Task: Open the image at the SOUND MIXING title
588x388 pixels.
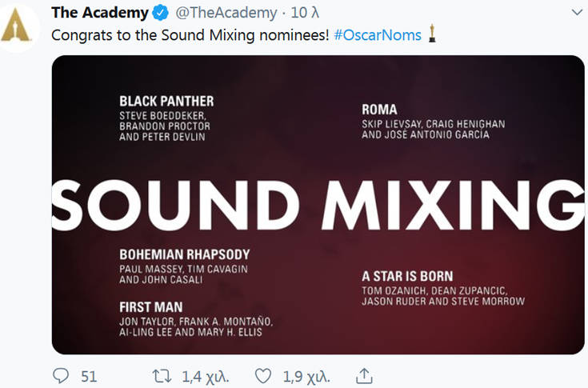Action: coord(318,204)
